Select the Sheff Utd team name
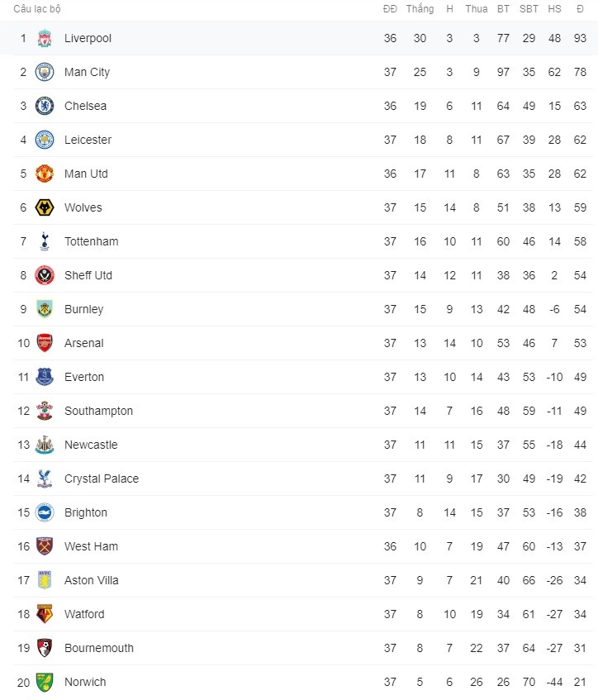This screenshot has height=700, width=598. point(88,275)
